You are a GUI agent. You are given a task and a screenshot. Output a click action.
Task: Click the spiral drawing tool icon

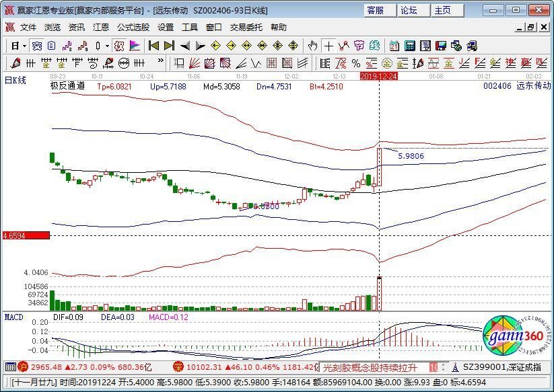(93, 63)
